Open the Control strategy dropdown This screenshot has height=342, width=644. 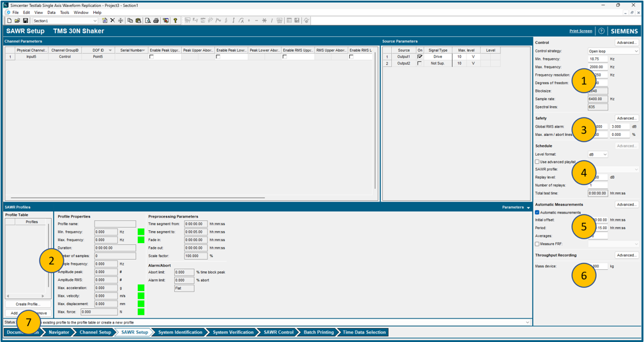pos(613,51)
